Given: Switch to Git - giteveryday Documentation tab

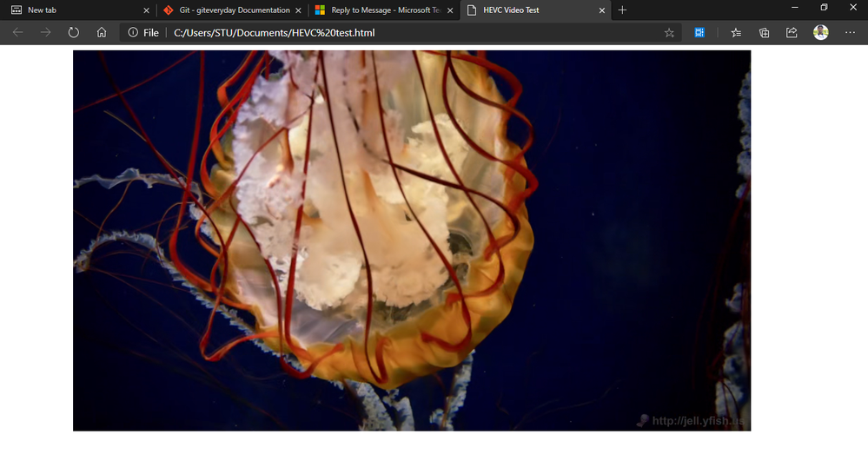Looking at the screenshot, I should pos(235,10).
